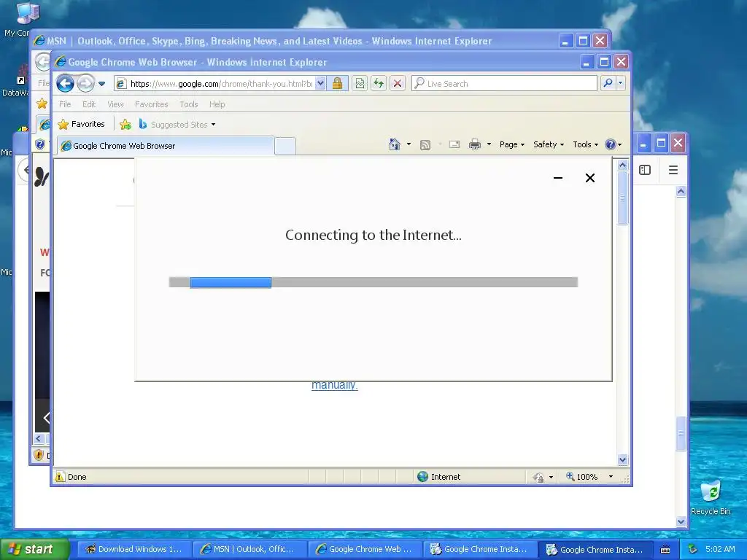Viewport: 747px width, 560px height.
Task: Click the page scrollbar down arrow
Action: coord(623,460)
